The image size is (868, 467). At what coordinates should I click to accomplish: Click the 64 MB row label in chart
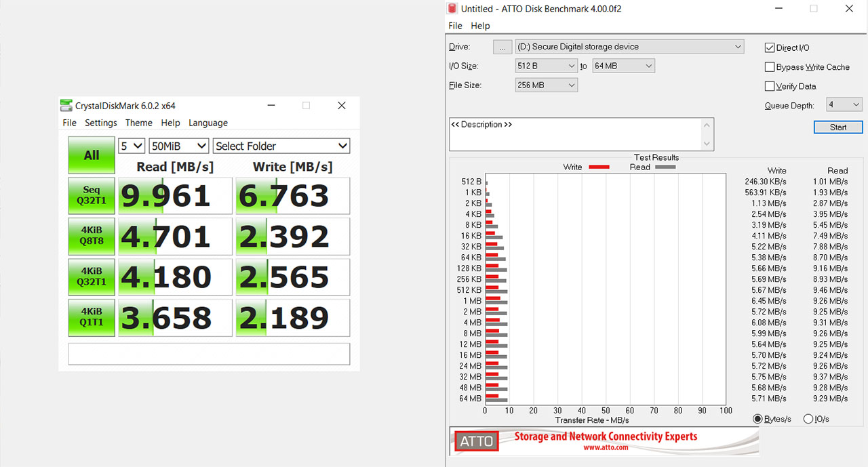pos(470,399)
